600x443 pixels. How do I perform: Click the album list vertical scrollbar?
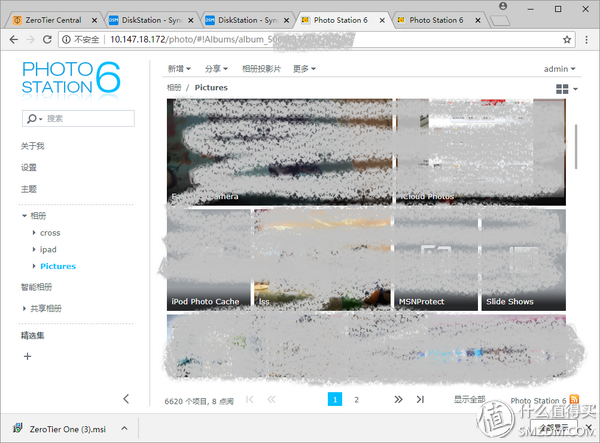pyautogui.click(x=576, y=147)
